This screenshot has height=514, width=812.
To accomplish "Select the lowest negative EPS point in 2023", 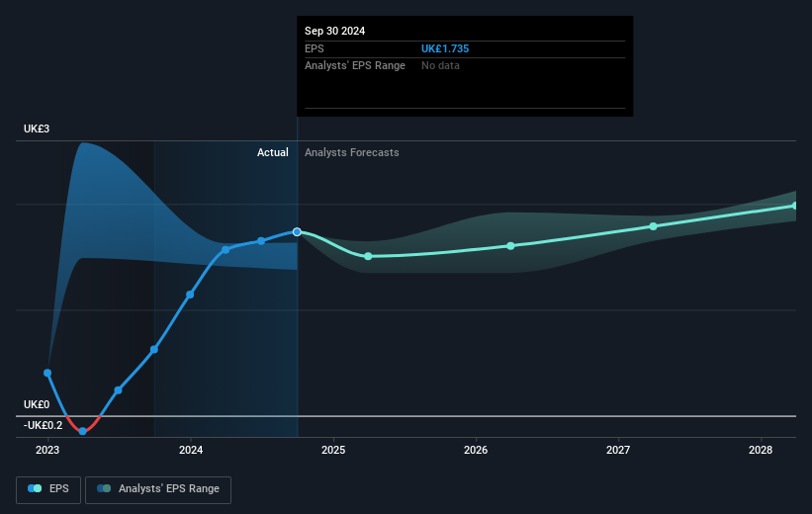I will [x=83, y=431].
